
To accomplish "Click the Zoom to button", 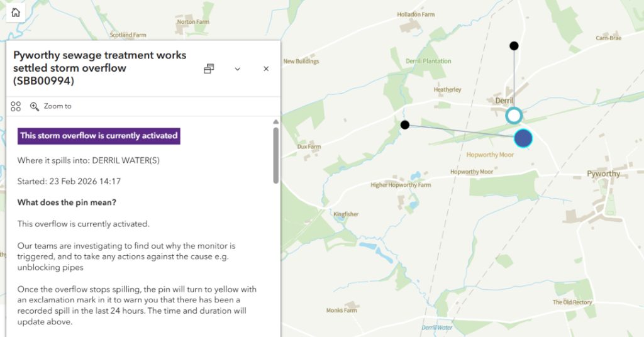I will [51, 106].
